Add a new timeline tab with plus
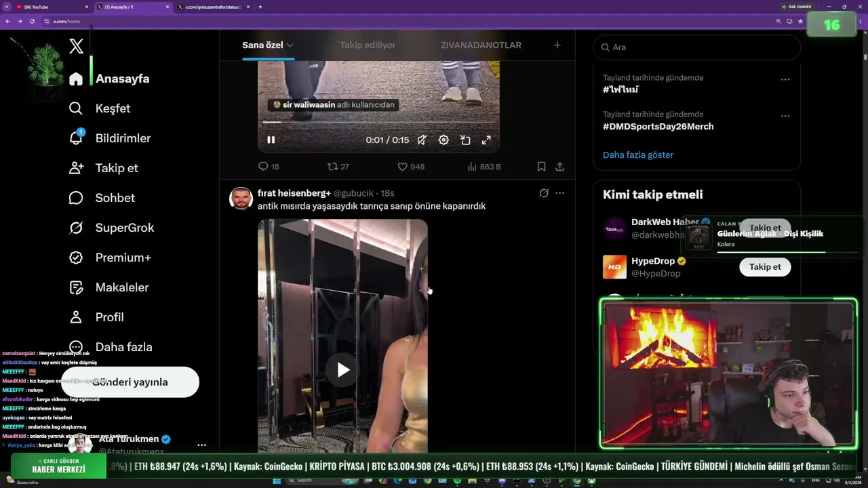This screenshot has width=868, height=488. [x=557, y=45]
